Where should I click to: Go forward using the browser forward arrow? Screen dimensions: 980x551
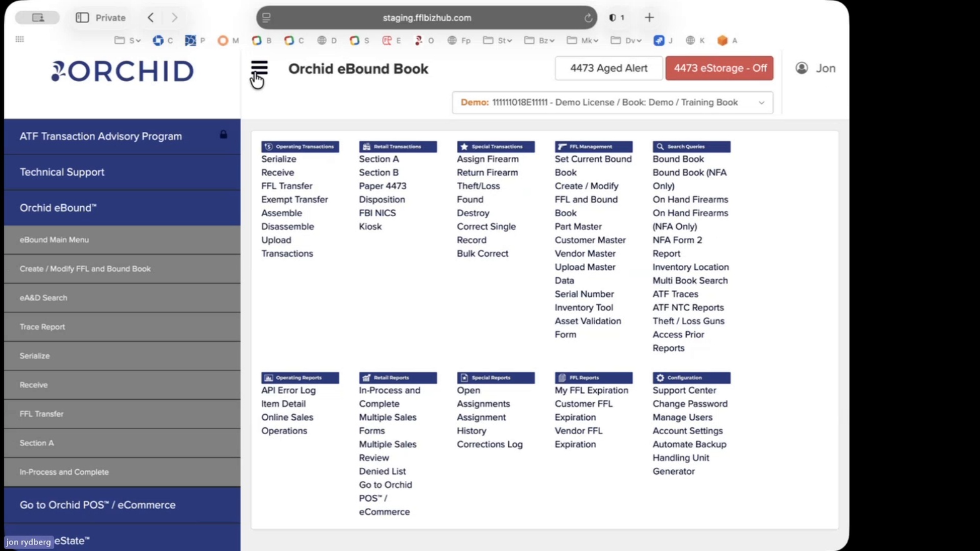click(174, 17)
